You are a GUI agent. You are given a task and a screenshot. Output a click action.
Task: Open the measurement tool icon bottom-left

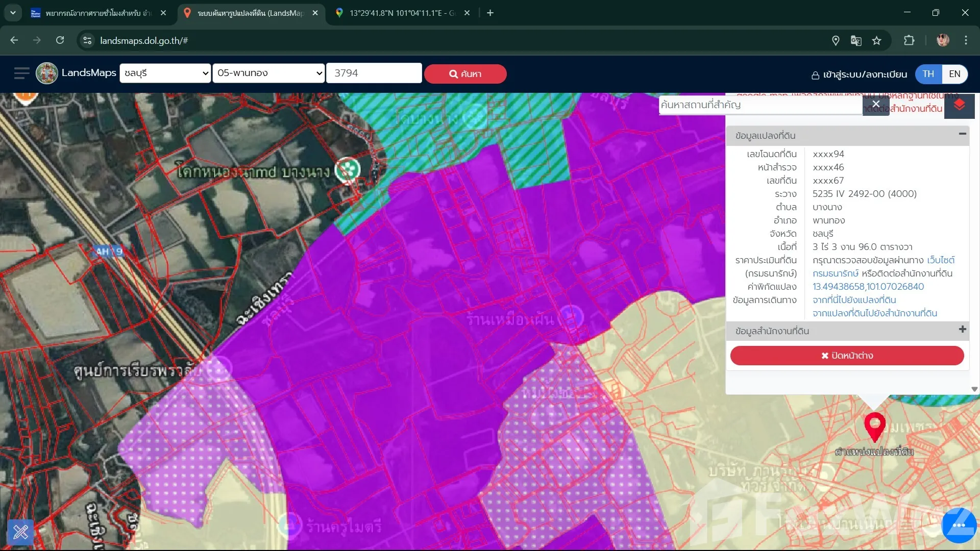tap(21, 532)
